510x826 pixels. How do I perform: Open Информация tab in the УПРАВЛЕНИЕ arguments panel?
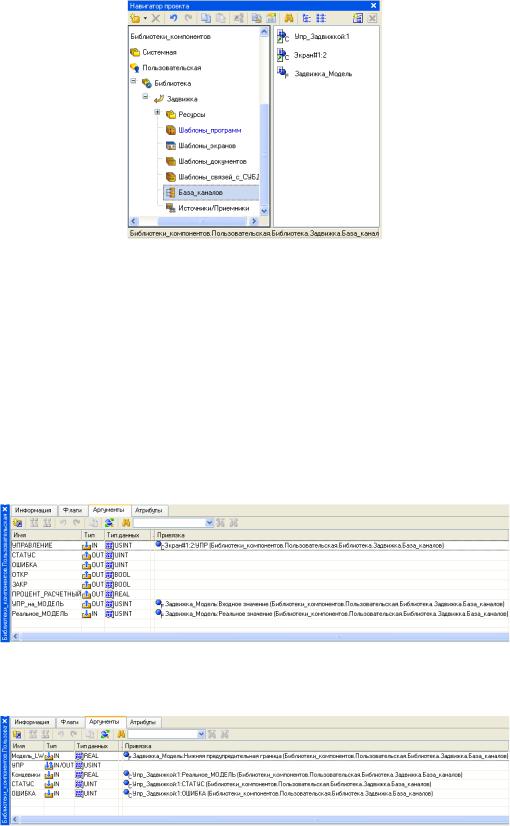tap(33, 510)
